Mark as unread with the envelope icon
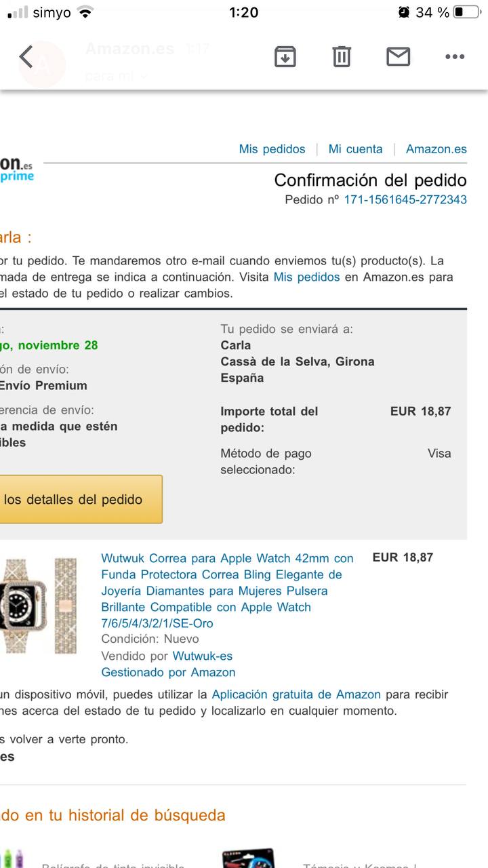The width and height of the screenshot is (488, 868). pyautogui.click(x=399, y=57)
